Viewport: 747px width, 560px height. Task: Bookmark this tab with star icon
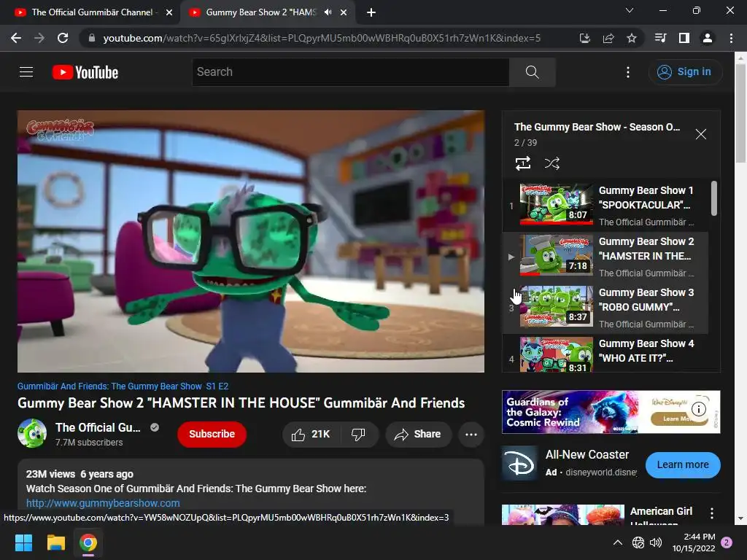[632, 38]
